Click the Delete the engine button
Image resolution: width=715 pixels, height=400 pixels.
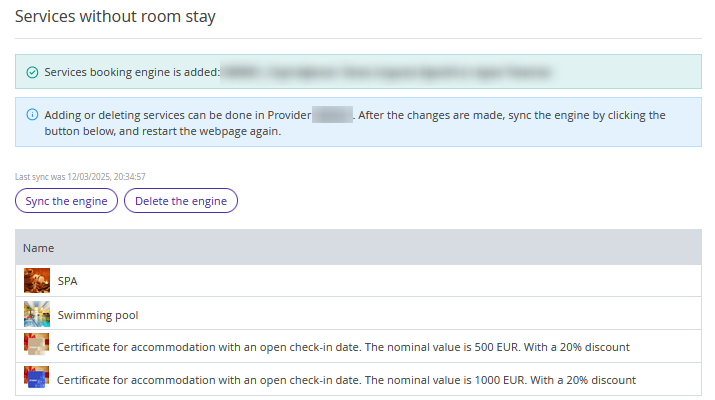click(181, 201)
